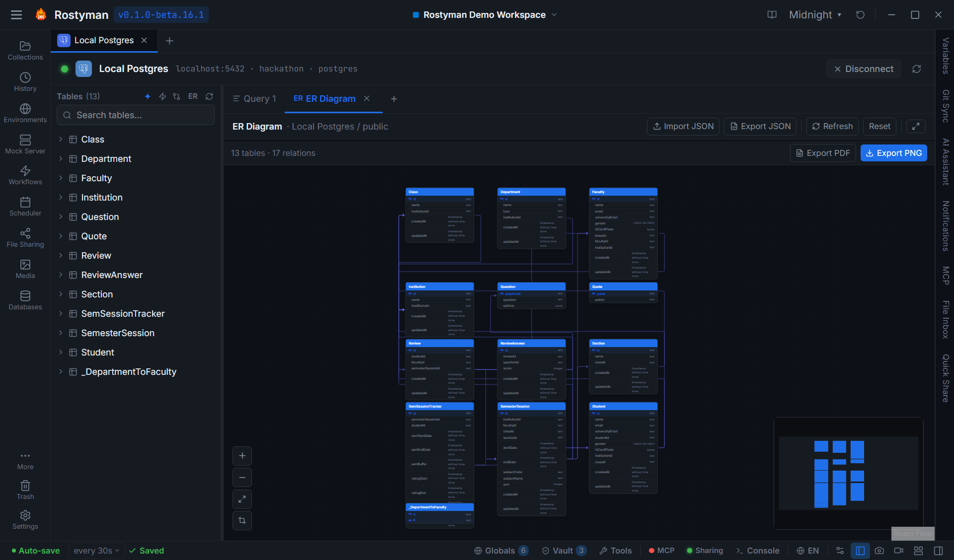Open Workflows from the sidebar
The width and height of the screenshot is (954, 560).
pos(25,175)
